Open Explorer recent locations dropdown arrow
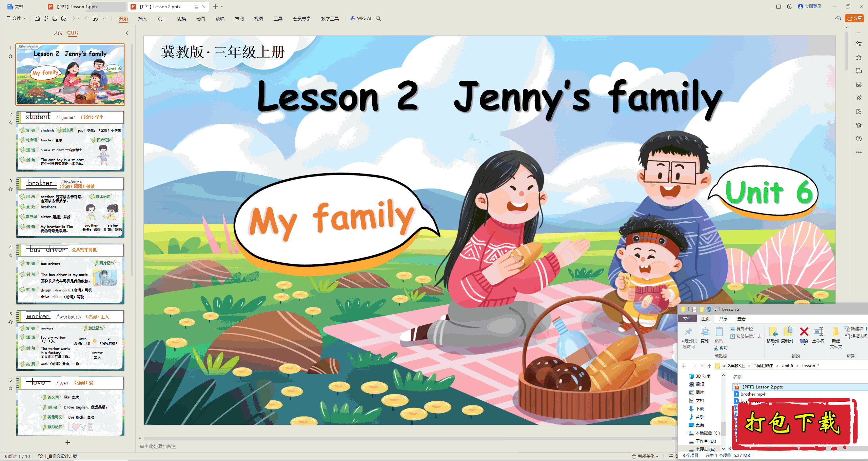 (x=702, y=366)
